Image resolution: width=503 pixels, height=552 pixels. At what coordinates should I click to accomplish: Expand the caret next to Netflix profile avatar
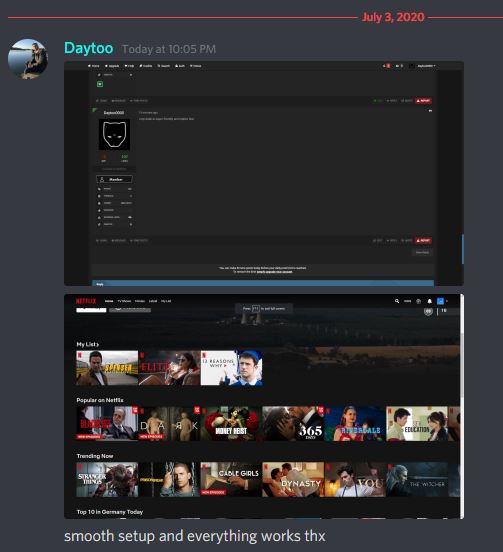pyautogui.click(x=447, y=301)
